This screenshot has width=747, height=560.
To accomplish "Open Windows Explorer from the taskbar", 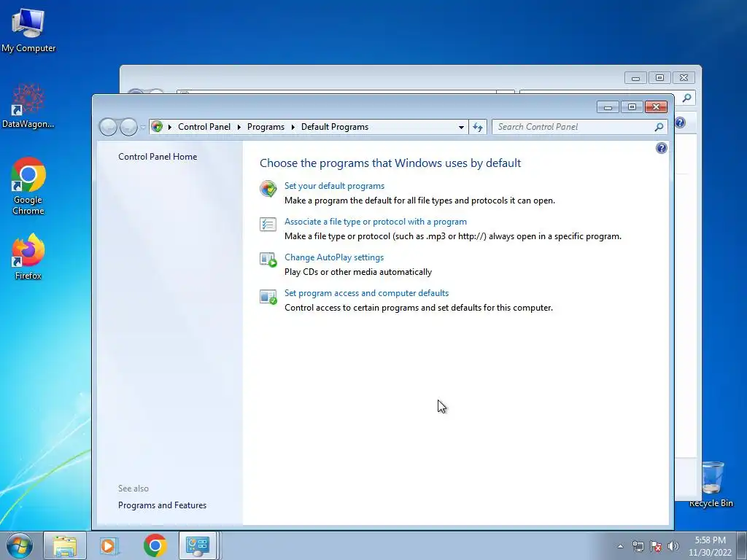I will click(65, 545).
